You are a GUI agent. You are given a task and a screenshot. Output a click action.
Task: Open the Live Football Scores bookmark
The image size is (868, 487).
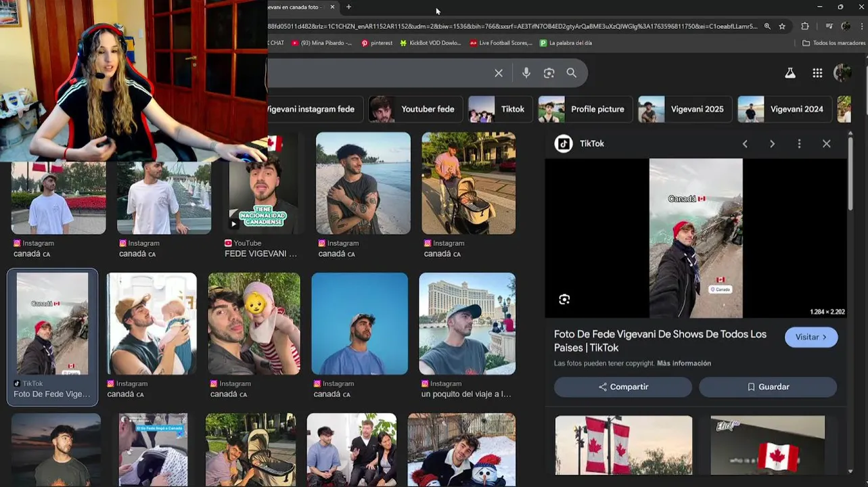coord(501,43)
